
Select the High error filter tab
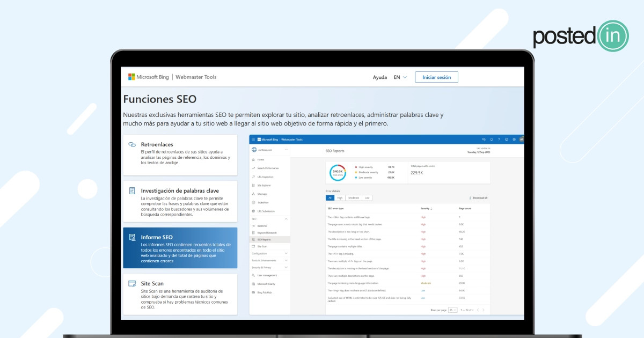click(340, 198)
